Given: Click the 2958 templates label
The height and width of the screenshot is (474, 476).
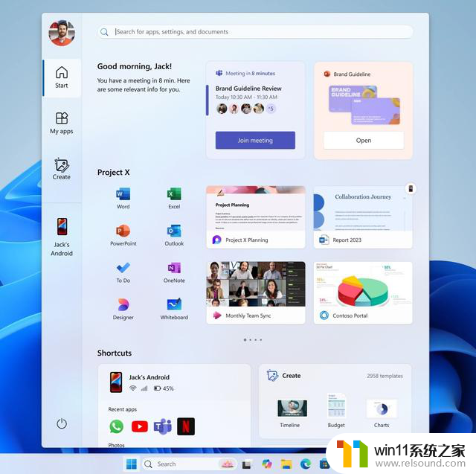Looking at the screenshot, I should [x=385, y=376].
